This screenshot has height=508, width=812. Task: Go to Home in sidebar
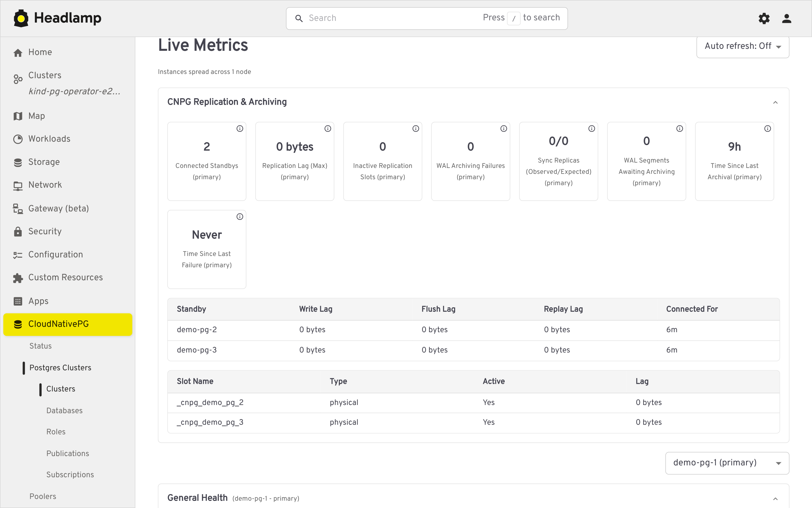click(67, 52)
